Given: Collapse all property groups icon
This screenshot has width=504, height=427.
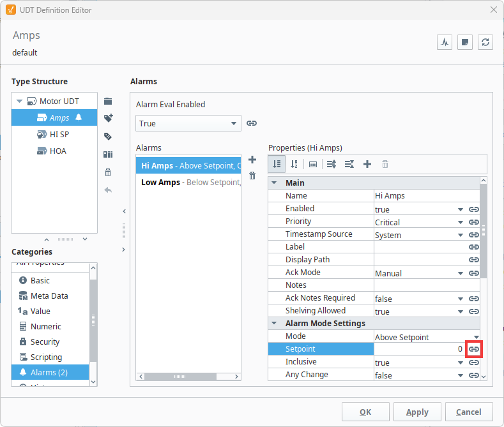Looking at the screenshot, I should click(x=349, y=165).
